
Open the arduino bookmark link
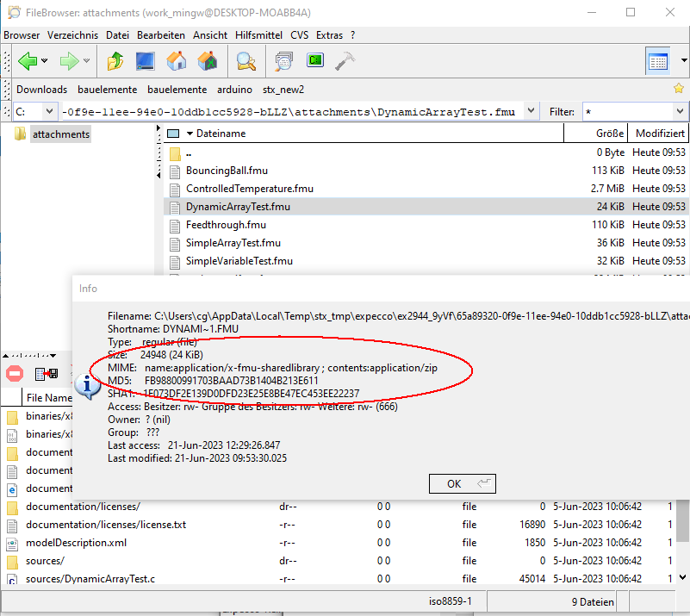click(234, 89)
